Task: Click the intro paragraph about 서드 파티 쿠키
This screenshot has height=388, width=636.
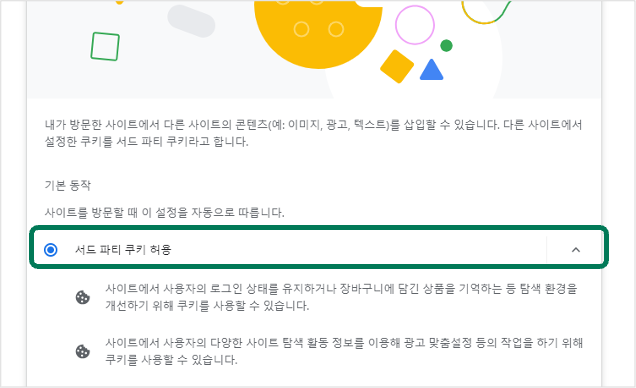Action: click(313, 133)
